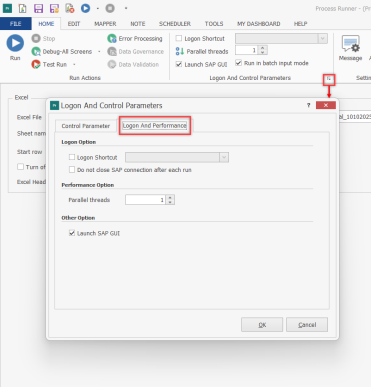Image resolution: width=371 pixels, height=387 pixels.
Task: Create a new file from quick access toolbar
Action: pyautogui.click(x=22, y=8)
